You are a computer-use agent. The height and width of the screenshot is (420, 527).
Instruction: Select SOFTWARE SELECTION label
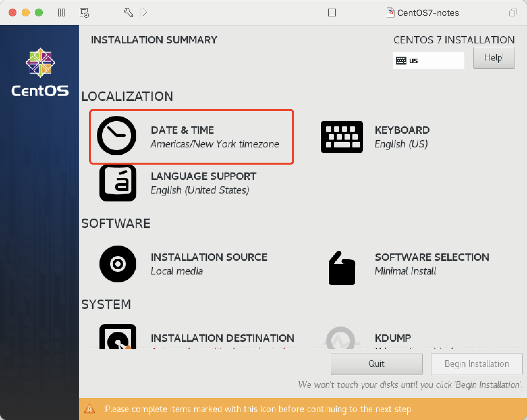click(x=432, y=257)
